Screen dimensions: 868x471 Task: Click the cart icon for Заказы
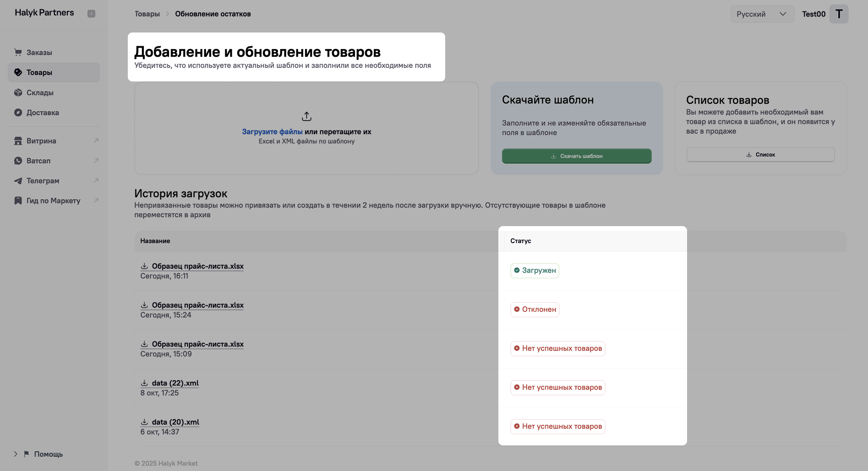pos(18,52)
